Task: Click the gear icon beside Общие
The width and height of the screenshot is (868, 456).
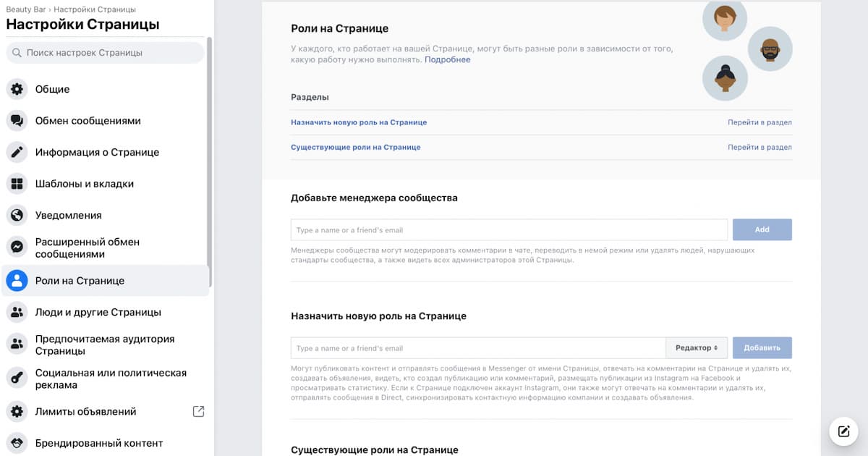Action: click(17, 90)
